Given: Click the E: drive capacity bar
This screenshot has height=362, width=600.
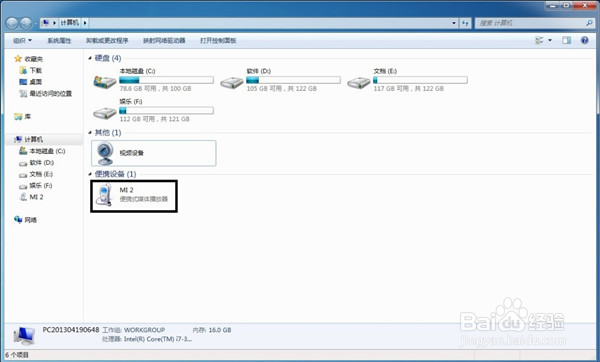Looking at the screenshot, I should (x=420, y=80).
